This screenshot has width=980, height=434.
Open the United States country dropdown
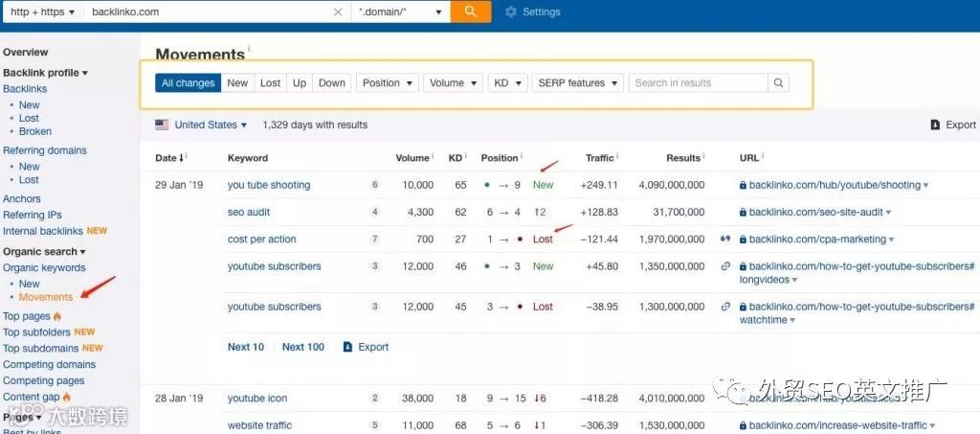click(211, 125)
